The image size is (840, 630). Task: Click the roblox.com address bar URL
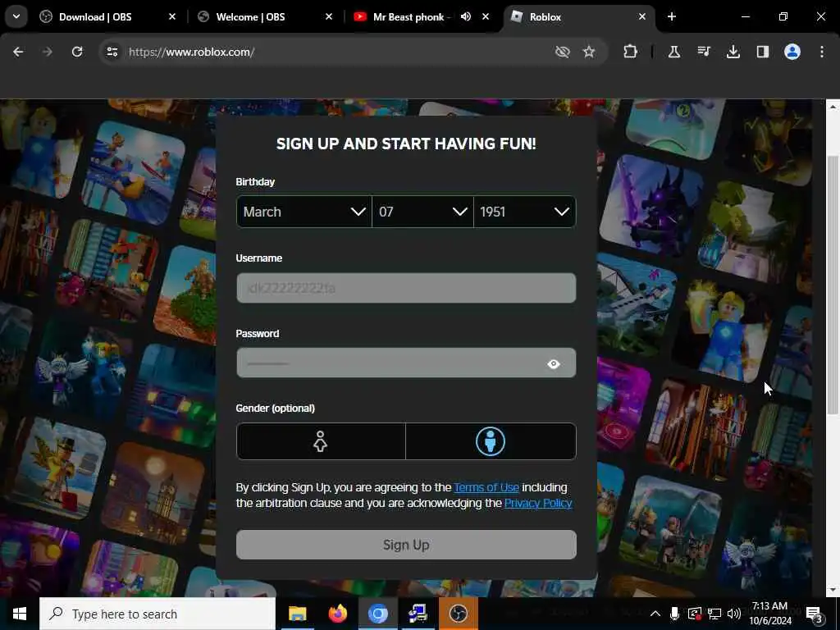(x=191, y=52)
